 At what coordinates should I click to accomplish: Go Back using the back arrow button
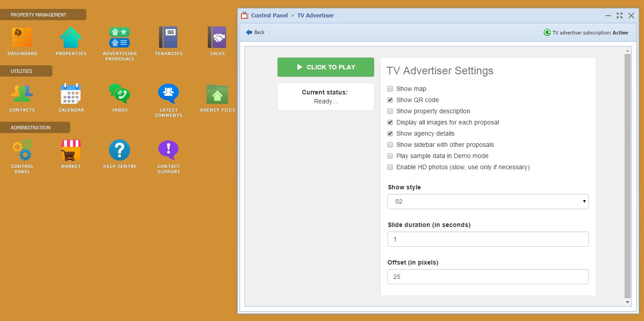(255, 32)
